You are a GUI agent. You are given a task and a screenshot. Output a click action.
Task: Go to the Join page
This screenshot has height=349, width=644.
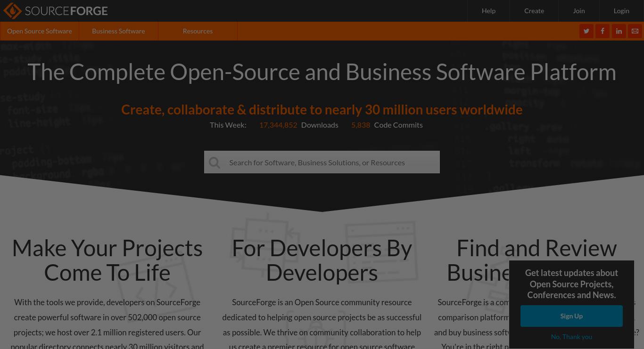579,11
